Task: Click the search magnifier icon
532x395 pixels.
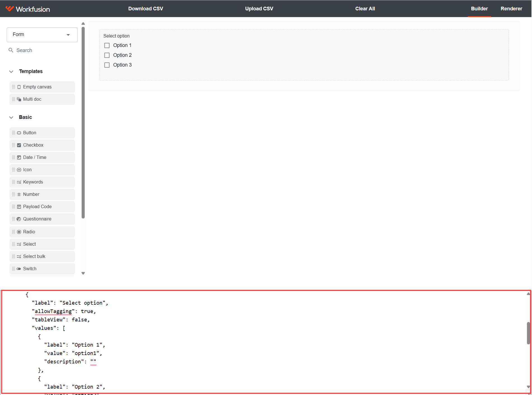Action: (11, 50)
